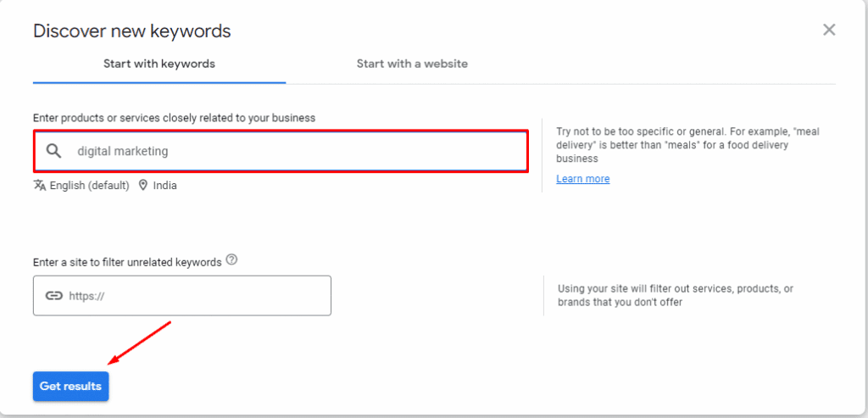868x418 pixels.
Task: Click the meal delivery example tip text
Action: pos(687,145)
